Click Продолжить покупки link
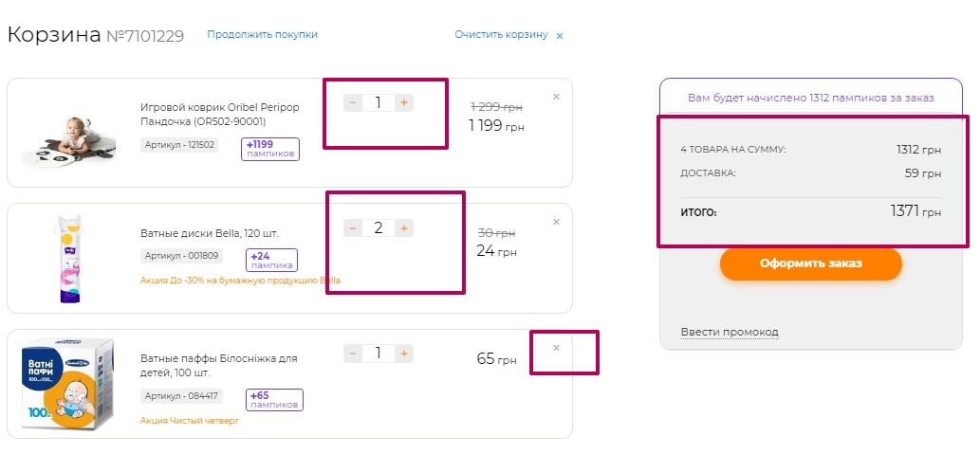This screenshot has width=980, height=454. point(262,34)
